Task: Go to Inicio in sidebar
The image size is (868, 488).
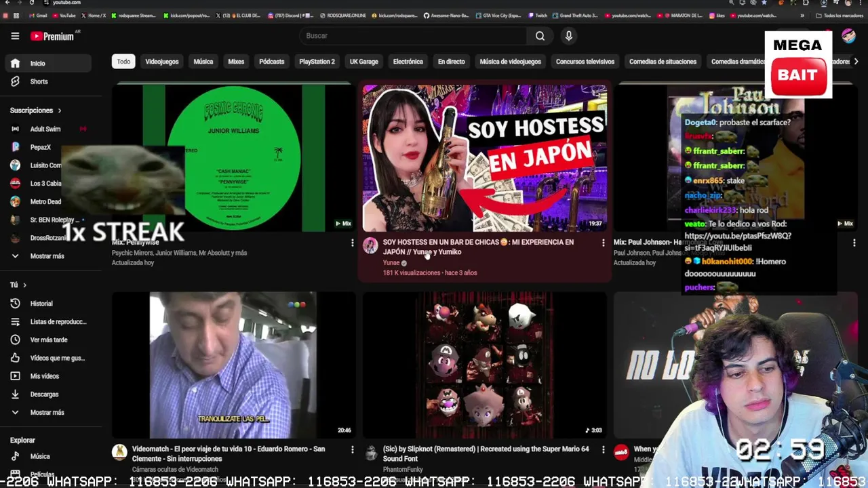Action: (x=47, y=63)
